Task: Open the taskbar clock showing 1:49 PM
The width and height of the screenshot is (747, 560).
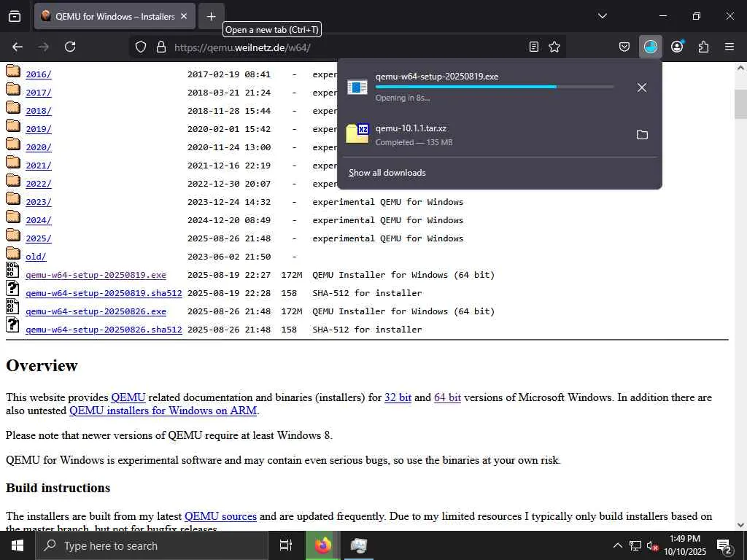Action: pyautogui.click(x=685, y=545)
